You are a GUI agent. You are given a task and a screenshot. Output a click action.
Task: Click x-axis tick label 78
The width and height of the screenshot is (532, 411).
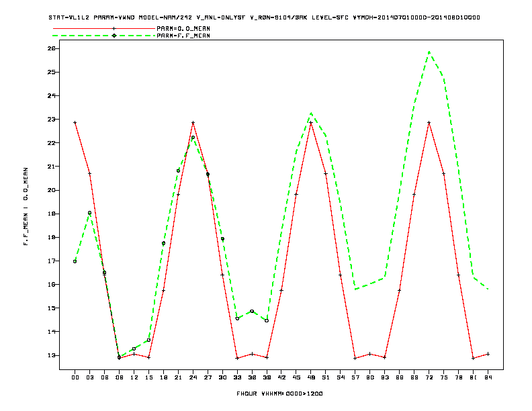(x=458, y=377)
